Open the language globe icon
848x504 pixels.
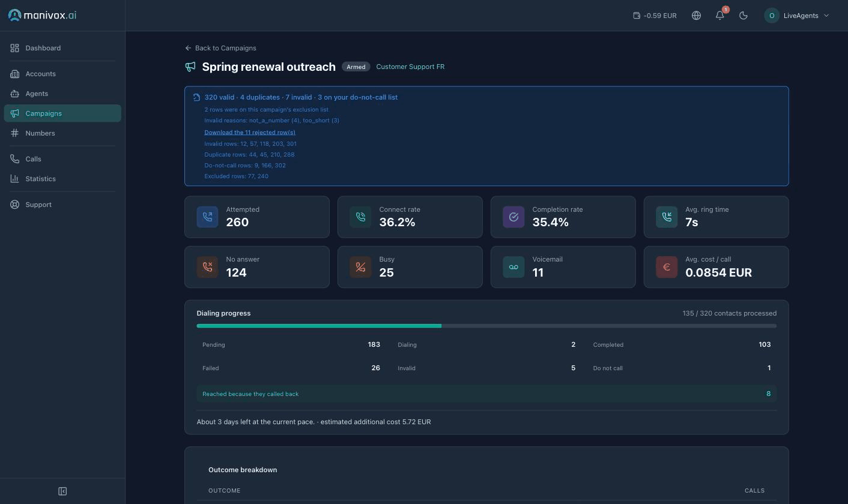[696, 16]
